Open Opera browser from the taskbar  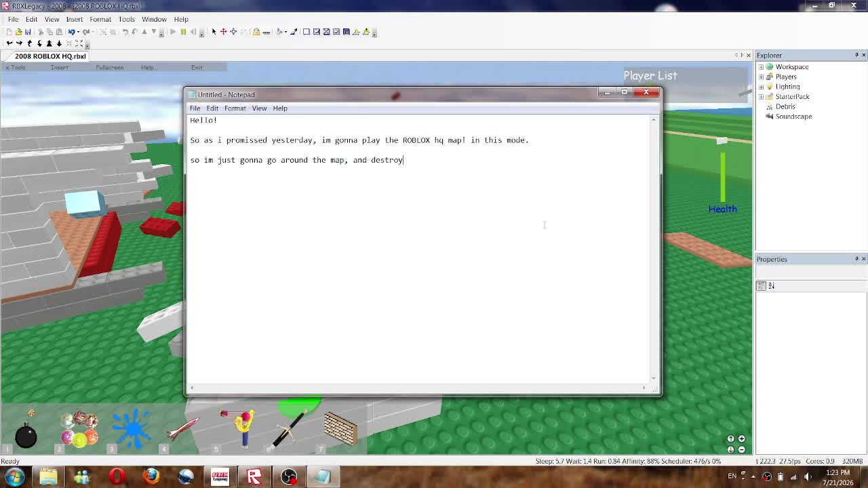click(117, 476)
